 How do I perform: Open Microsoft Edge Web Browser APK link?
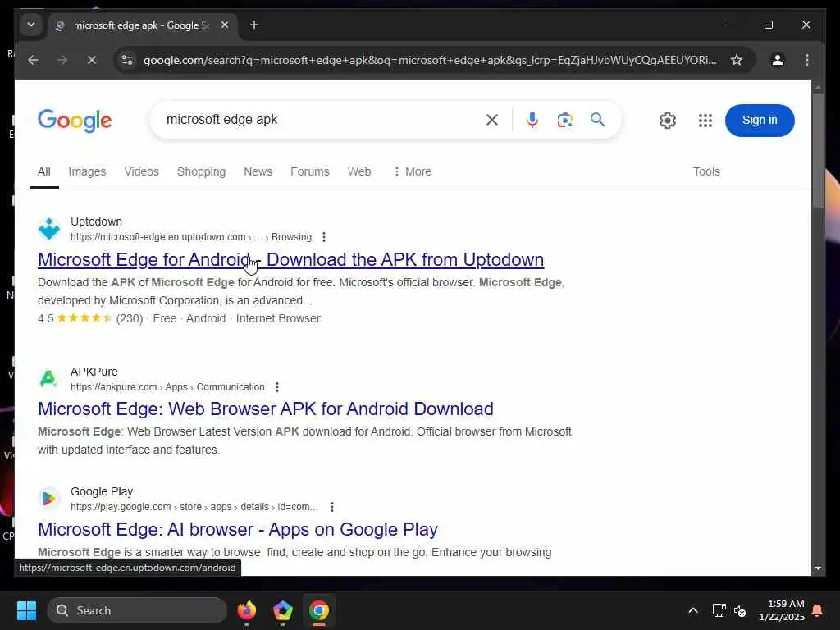tap(266, 409)
